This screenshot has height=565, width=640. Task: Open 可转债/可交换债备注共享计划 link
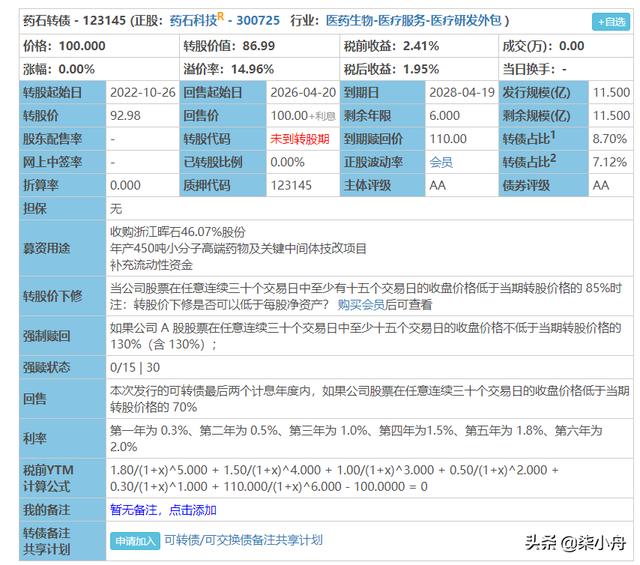coord(243,540)
